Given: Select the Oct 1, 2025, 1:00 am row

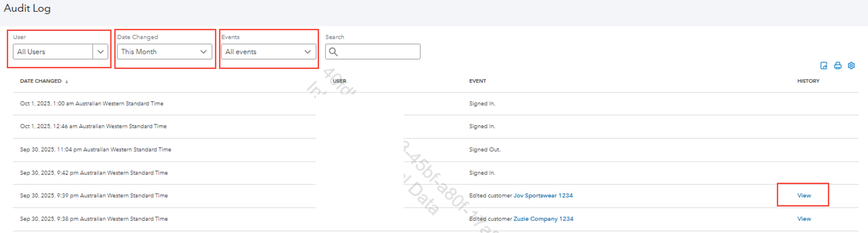Looking at the screenshot, I should point(92,104).
